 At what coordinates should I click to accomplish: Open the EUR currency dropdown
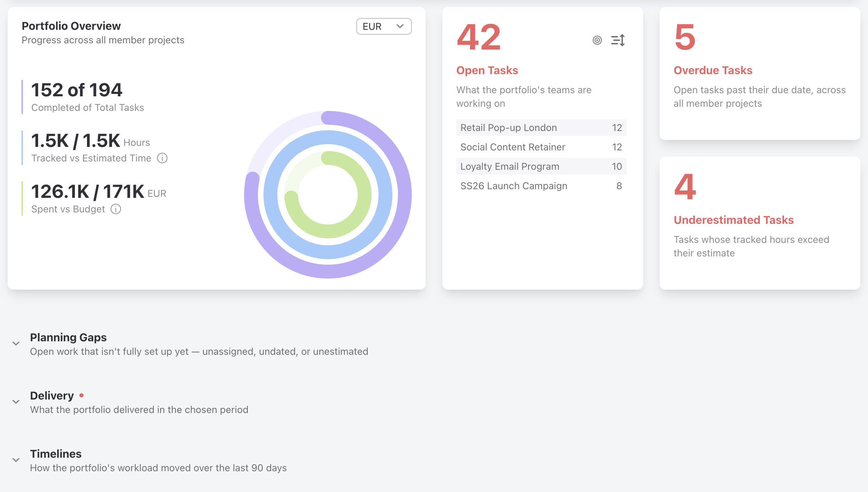click(x=384, y=26)
